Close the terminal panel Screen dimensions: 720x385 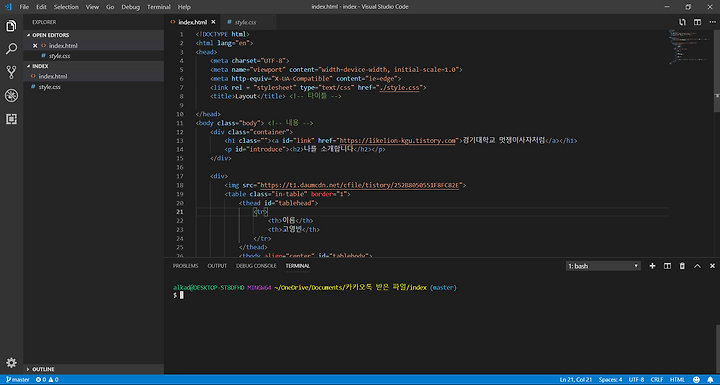point(712,266)
